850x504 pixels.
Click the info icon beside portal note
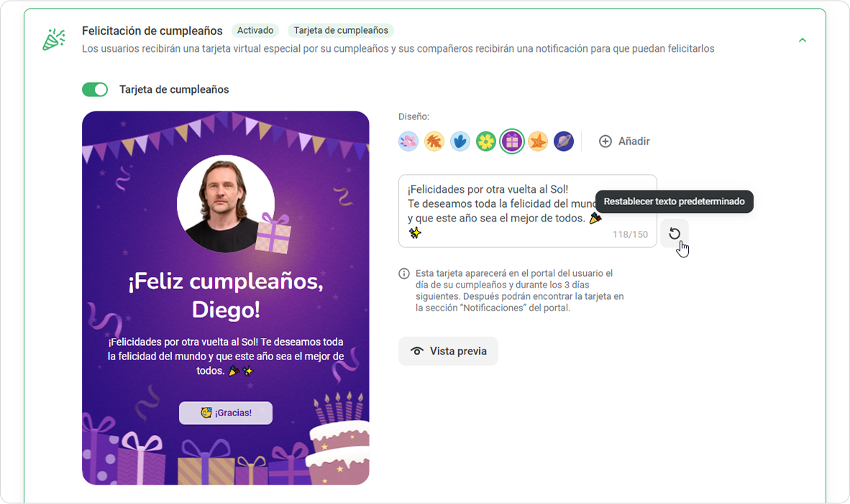404,274
